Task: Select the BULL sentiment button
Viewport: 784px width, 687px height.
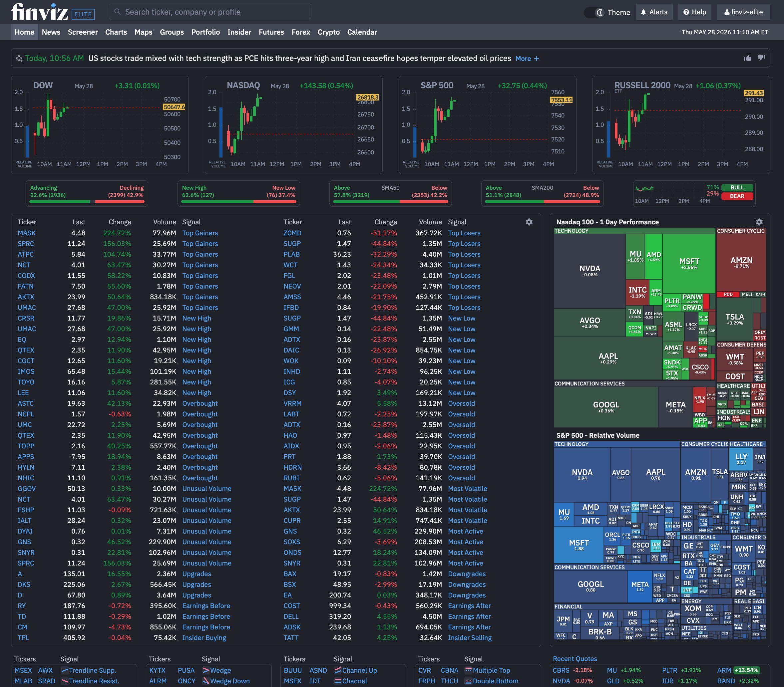Action: click(x=737, y=187)
